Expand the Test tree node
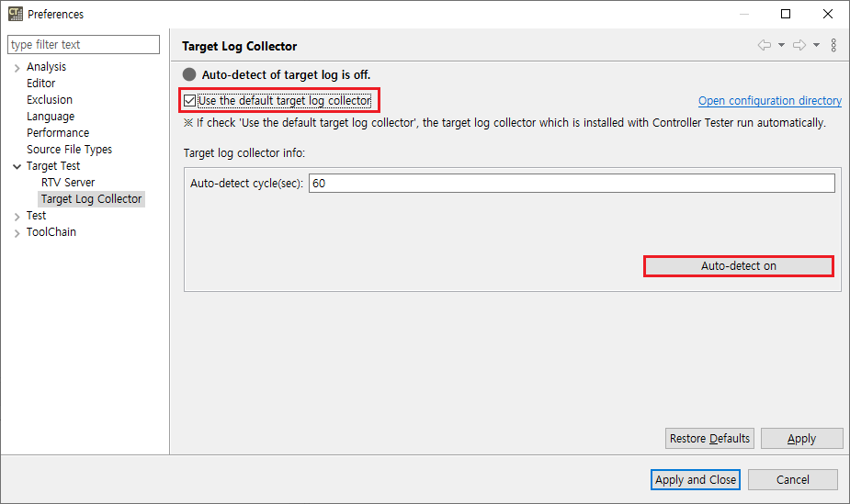 [x=17, y=216]
